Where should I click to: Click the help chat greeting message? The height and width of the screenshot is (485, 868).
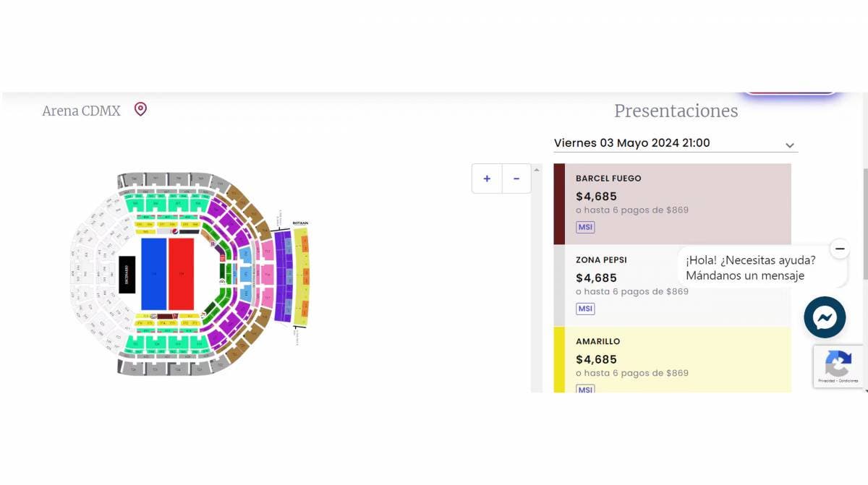[752, 267]
